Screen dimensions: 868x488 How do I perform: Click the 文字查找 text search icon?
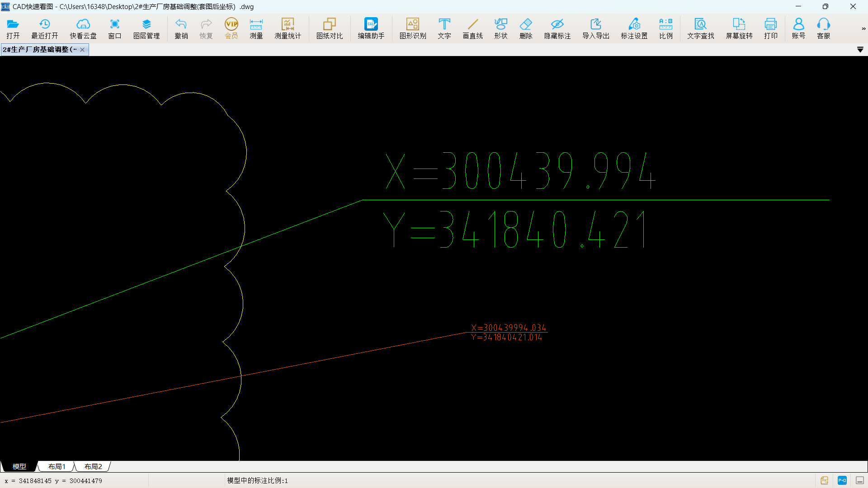(701, 28)
